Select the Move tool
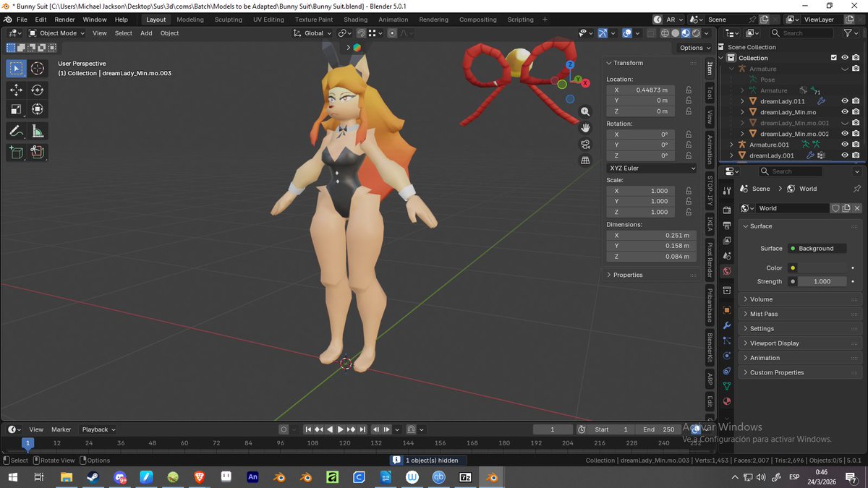This screenshot has height=488, width=868. click(17, 90)
